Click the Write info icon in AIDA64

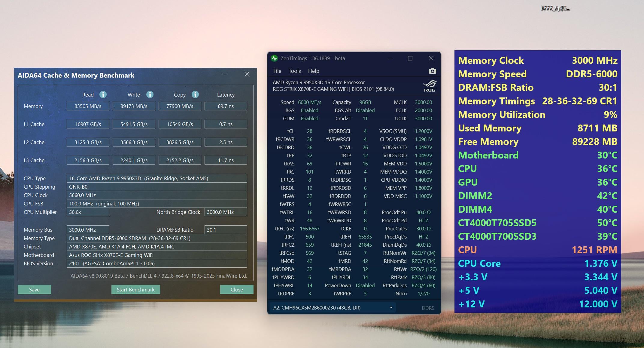pyautogui.click(x=150, y=94)
